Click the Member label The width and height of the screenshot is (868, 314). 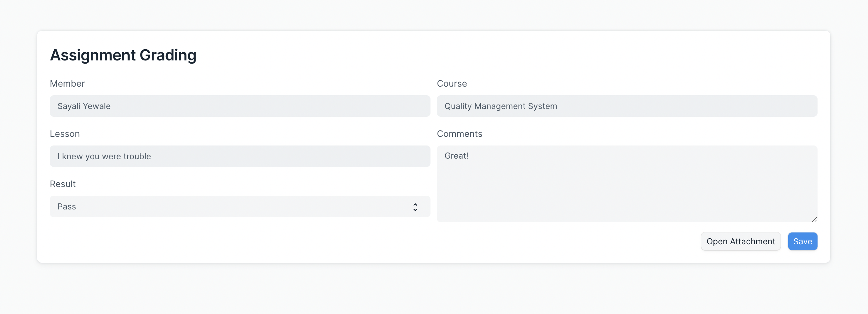(x=67, y=83)
